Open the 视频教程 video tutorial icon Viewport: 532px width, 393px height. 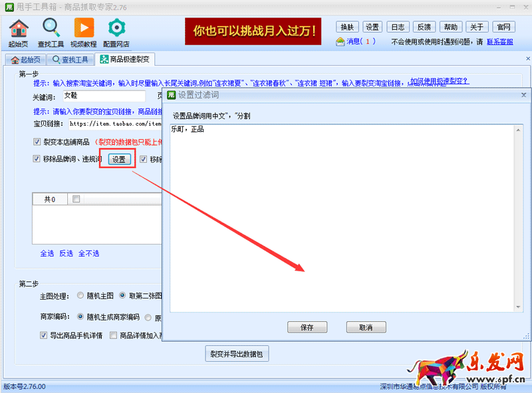[84, 29]
